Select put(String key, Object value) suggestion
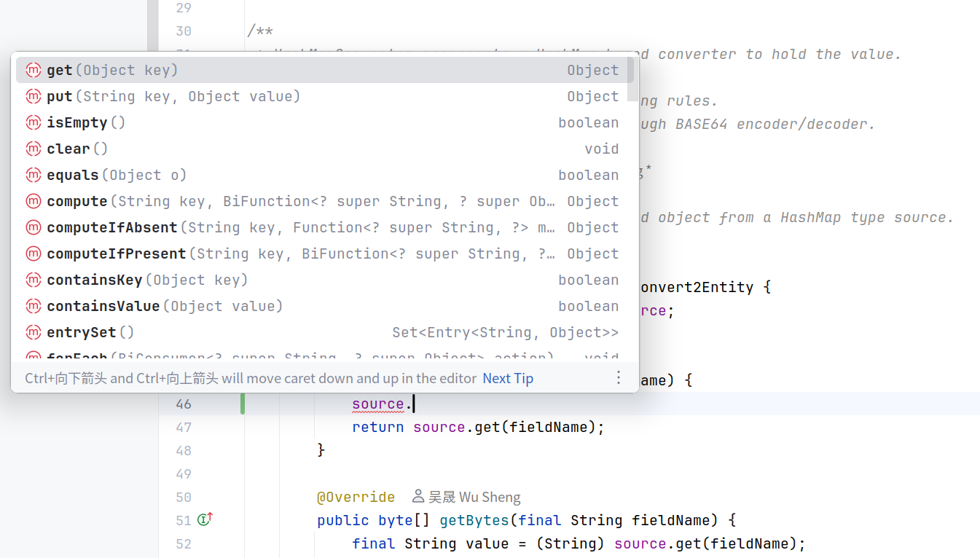 click(x=325, y=97)
